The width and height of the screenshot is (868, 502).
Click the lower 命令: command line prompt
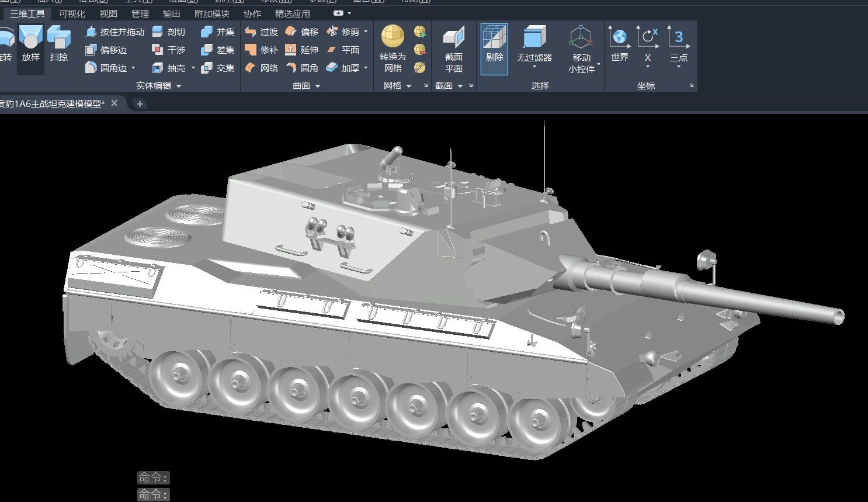(x=154, y=494)
